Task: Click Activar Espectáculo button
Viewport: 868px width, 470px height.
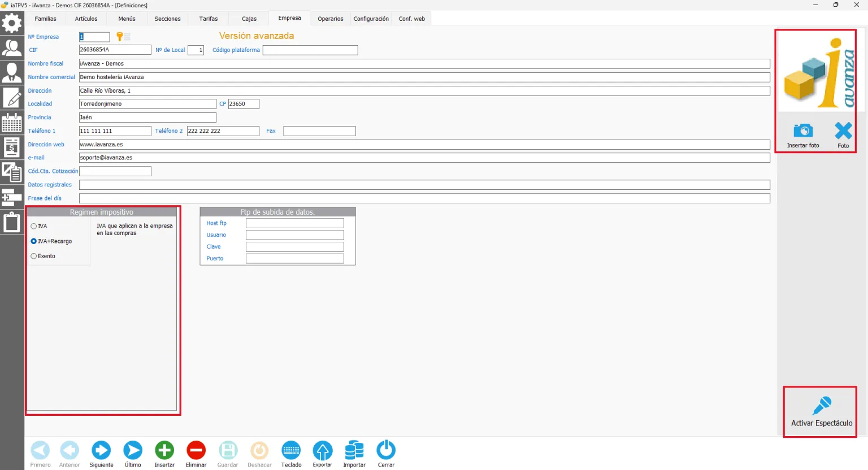Action: [x=821, y=412]
